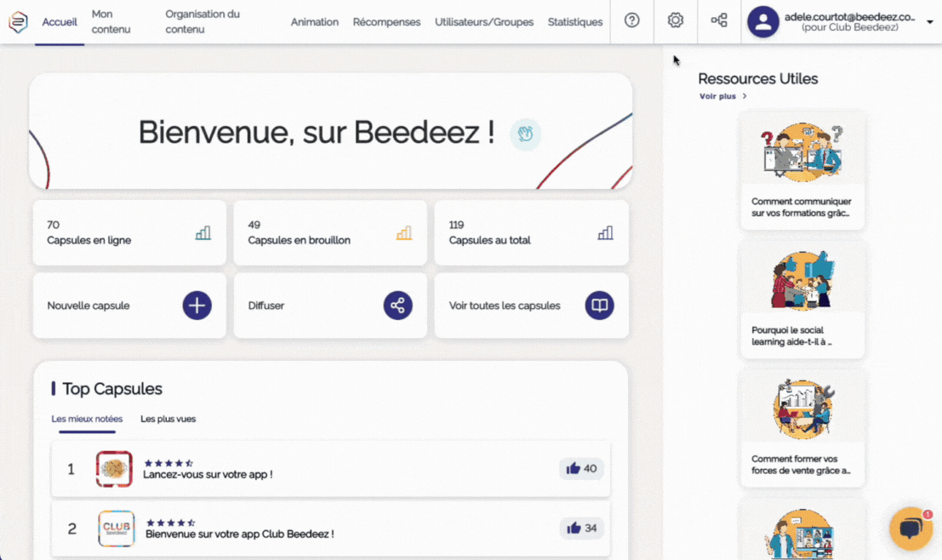This screenshot has width=942, height=560.
Task: Click the book icon for all capsules
Action: 599,306
